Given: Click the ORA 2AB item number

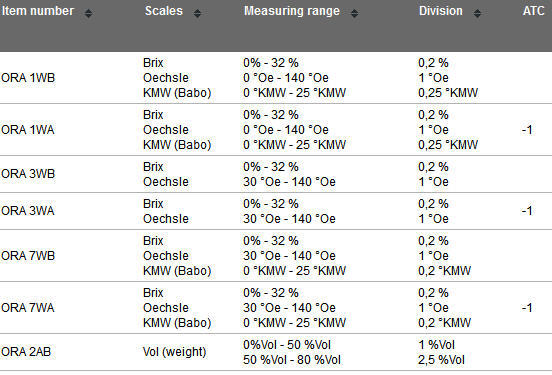Looking at the screenshot, I should click(26, 352).
